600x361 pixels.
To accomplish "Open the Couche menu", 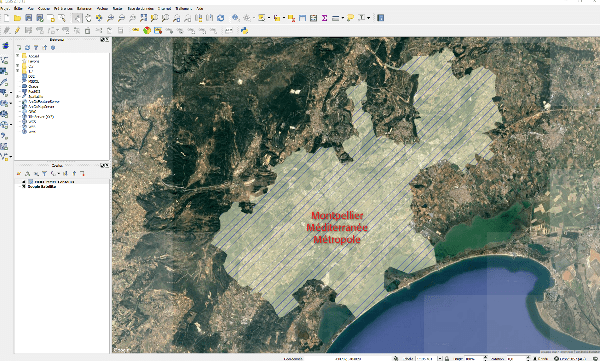I will [44, 8].
